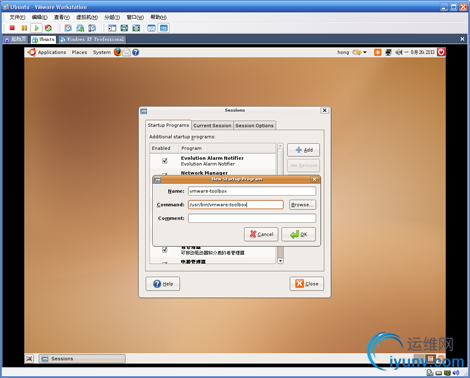Click the Enabled column header
The width and height of the screenshot is (470, 378).
point(164,148)
